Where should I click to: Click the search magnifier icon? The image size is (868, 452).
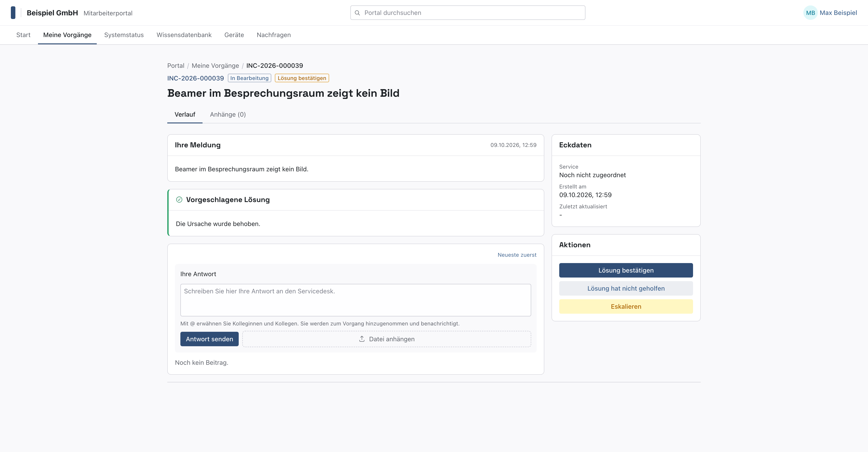pos(358,13)
